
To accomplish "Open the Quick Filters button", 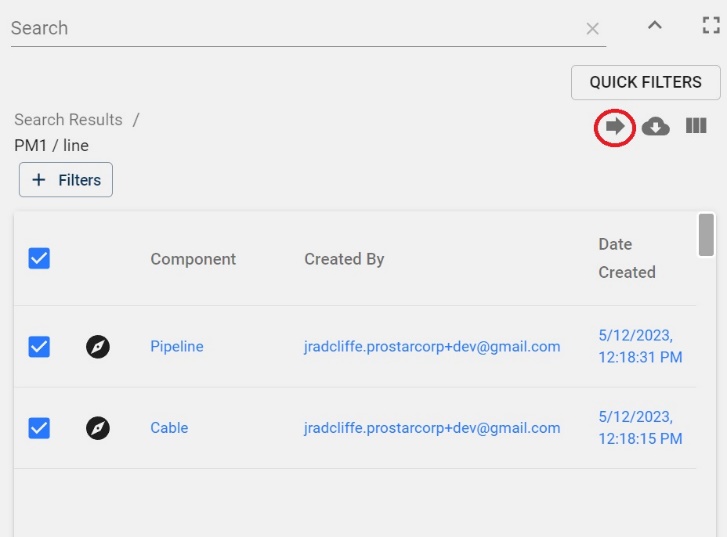I will pos(645,82).
